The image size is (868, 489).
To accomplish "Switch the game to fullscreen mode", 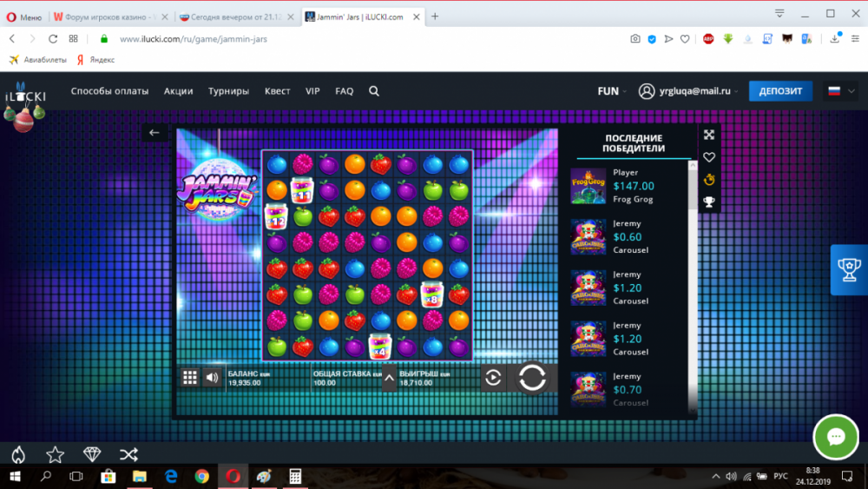I will pyautogui.click(x=709, y=135).
